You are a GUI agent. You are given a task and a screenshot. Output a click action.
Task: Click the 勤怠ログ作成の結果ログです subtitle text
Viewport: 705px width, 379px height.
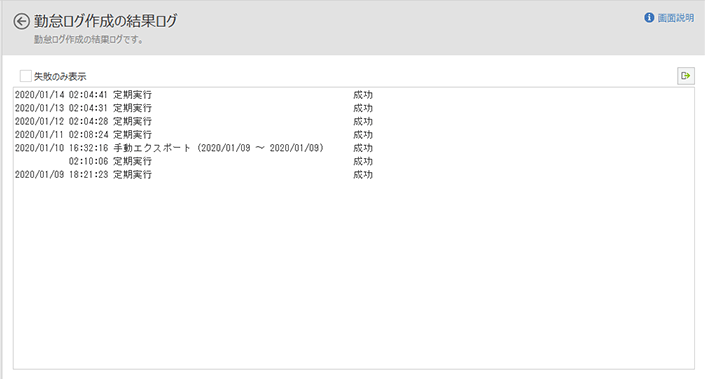tap(89, 40)
